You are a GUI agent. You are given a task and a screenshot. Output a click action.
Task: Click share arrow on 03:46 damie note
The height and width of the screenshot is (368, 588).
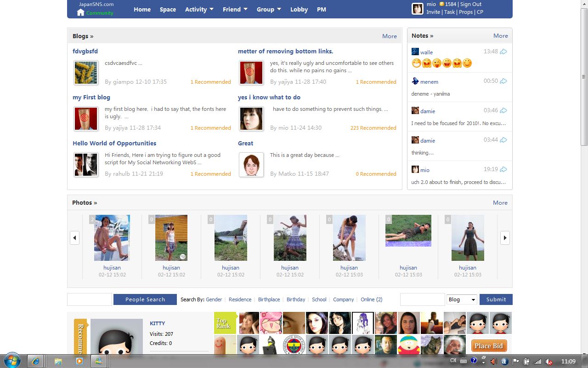pos(503,110)
